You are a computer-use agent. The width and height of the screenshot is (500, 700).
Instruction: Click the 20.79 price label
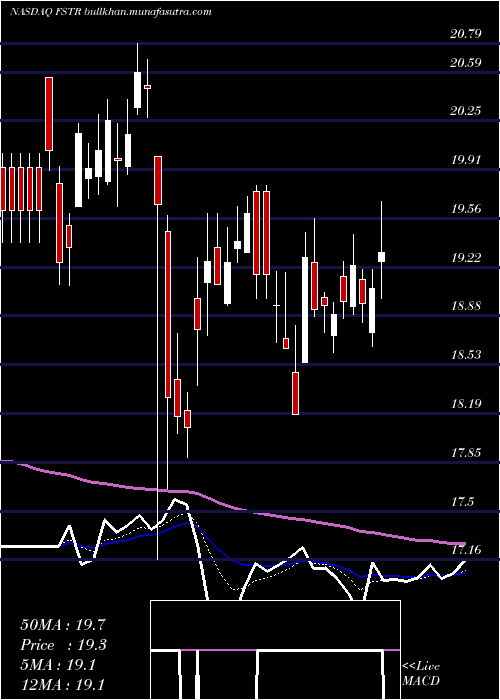click(x=466, y=33)
